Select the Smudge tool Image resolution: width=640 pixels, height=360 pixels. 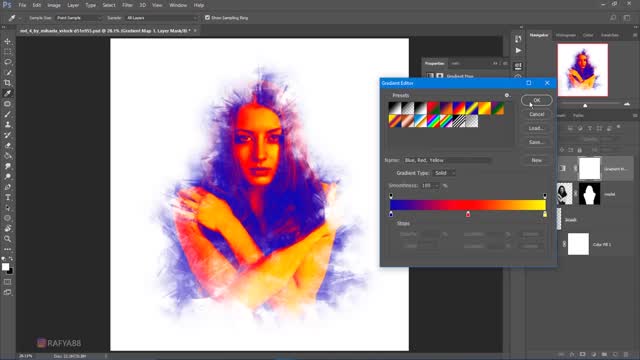click(7, 166)
